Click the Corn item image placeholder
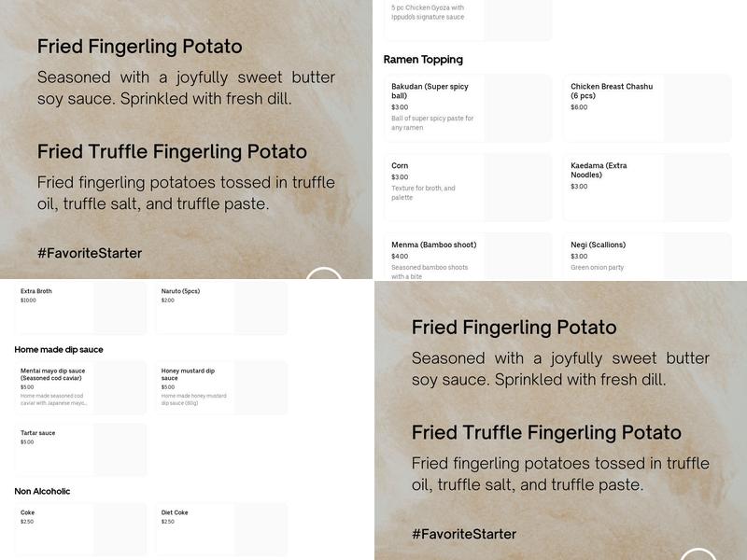The image size is (747, 560). click(517, 187)
